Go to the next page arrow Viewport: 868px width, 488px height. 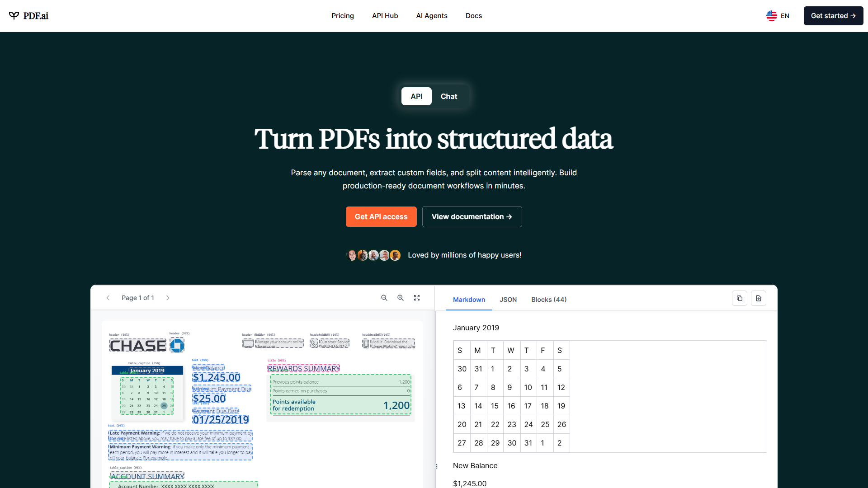(168, 298)
